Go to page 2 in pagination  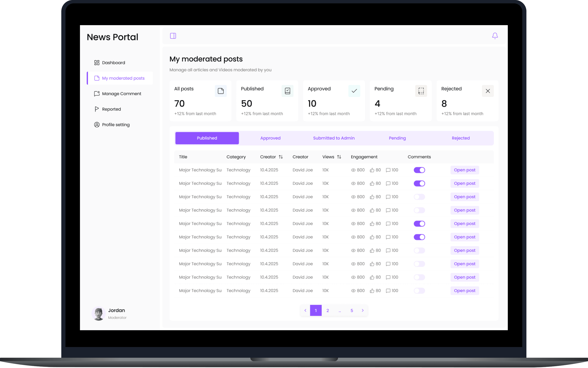click(327, 311)
